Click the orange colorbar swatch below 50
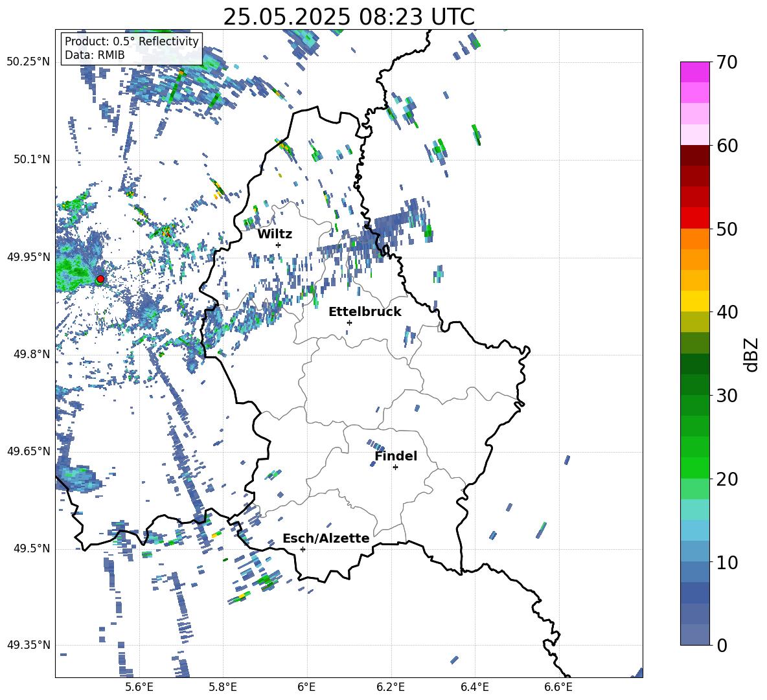767x700 pixels. [x=694, y=239]
